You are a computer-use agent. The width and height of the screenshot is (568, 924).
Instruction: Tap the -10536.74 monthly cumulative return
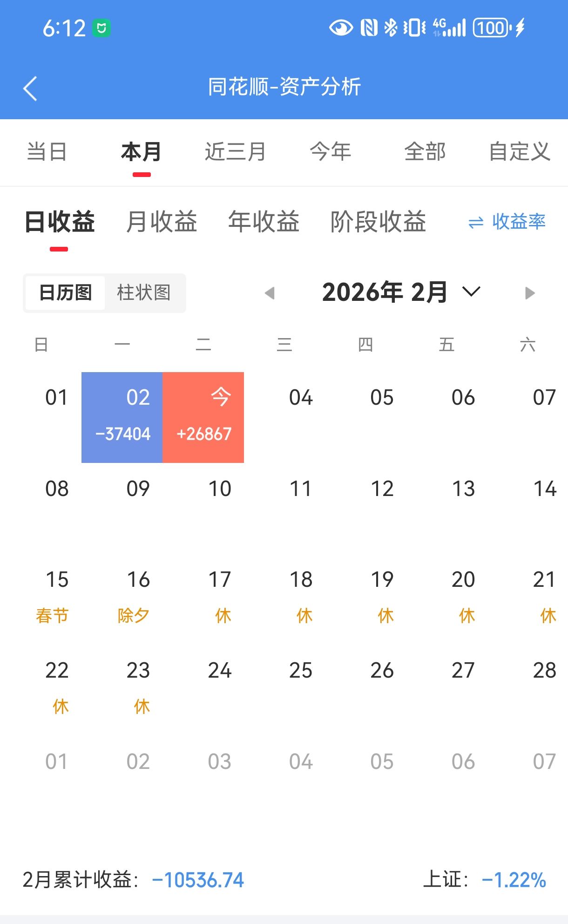198,880
